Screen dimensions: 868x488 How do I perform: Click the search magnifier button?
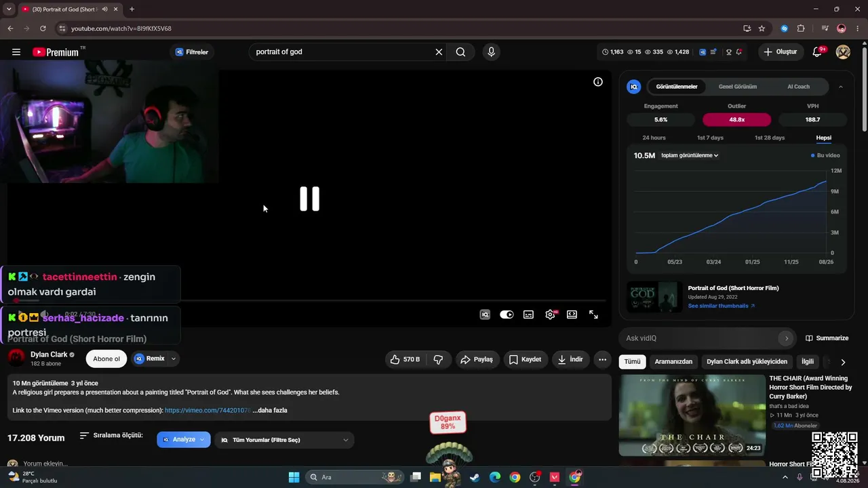[x=460, y=52]
